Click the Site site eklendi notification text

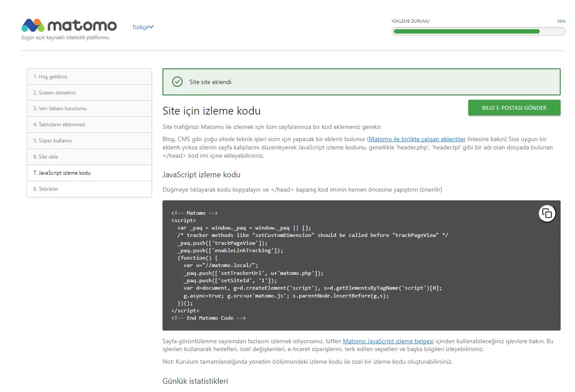pyautogui.click(x=210, y=82)
